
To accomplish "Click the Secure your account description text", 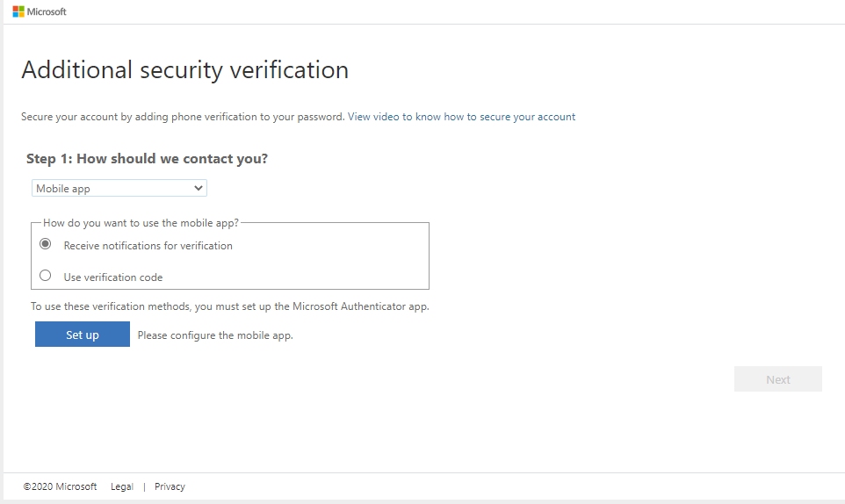I will pyautogui.click(x=183, y=116).
